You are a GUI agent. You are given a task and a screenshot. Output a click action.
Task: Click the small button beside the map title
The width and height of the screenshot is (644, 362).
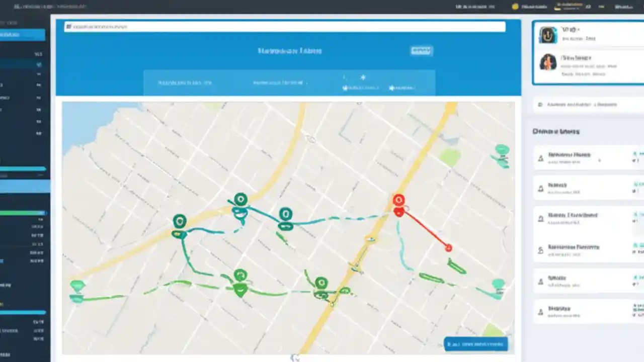click(421, 50)
